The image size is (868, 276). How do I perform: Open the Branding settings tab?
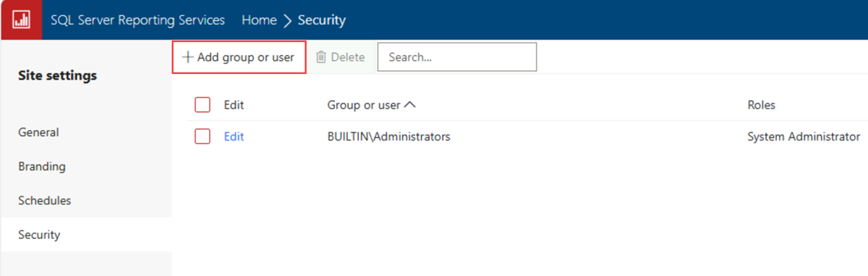pyautogui.click(x=86, y=167)
